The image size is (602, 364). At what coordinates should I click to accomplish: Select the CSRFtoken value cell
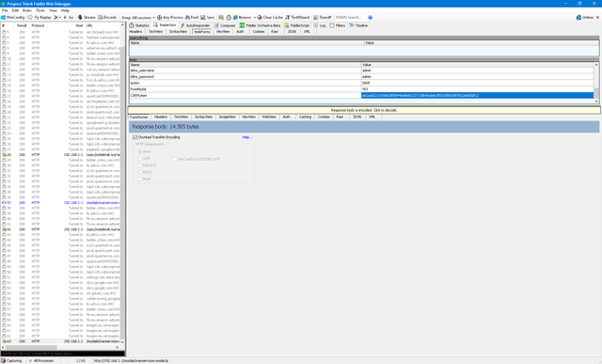click(477, 95)
